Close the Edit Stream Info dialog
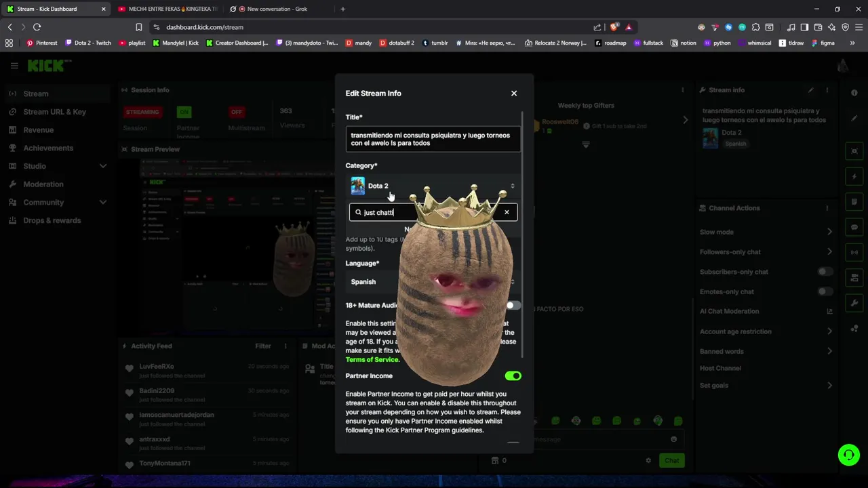The width and height of the screenshot is (868, 488). pos(514,94)
